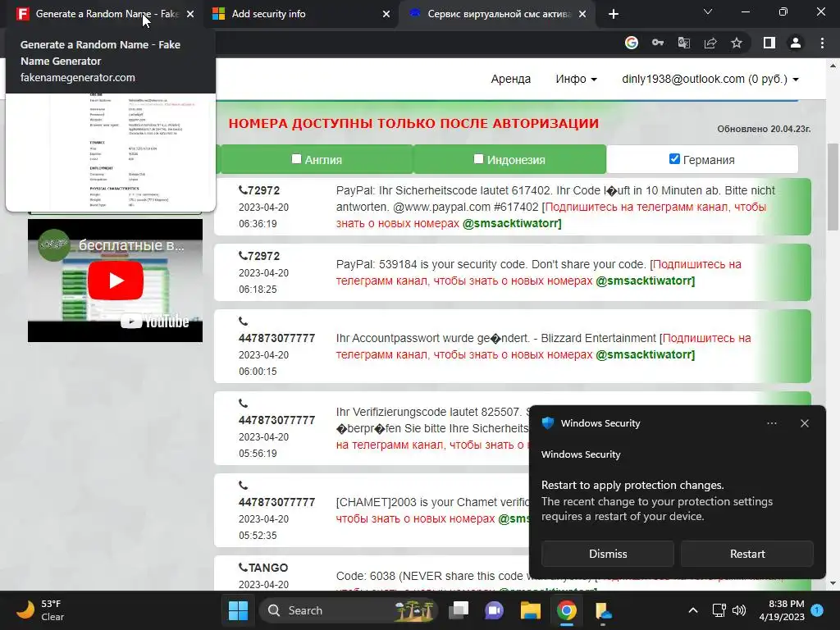Image resolution: width=840 pixels, height=630 pixels.
Task: Open the Chrome three-dot menu
Action: (x=822, y=43)
